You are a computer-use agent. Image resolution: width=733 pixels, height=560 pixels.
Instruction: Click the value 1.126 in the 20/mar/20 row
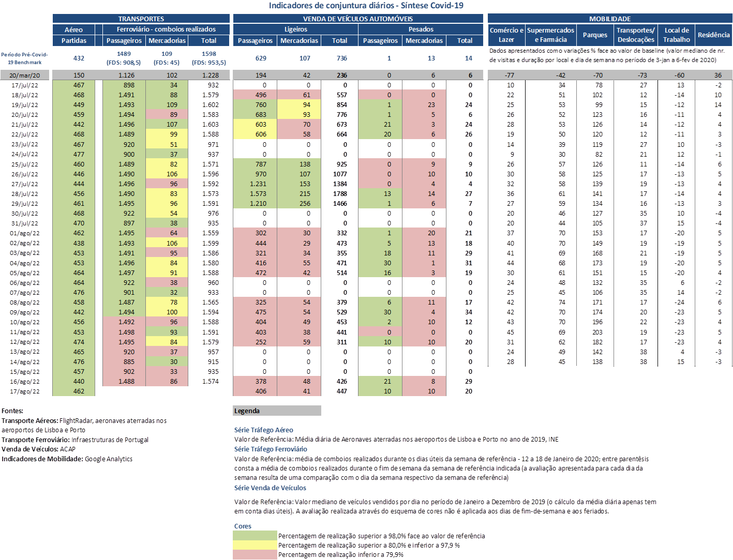click(126, 75)
